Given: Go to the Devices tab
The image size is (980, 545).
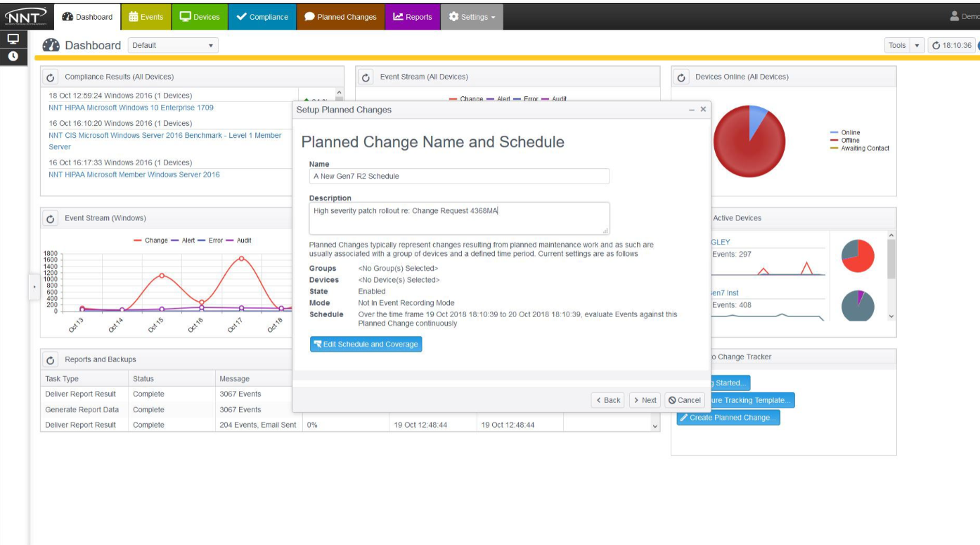Looking at the screenshot, I should point(200,17).
